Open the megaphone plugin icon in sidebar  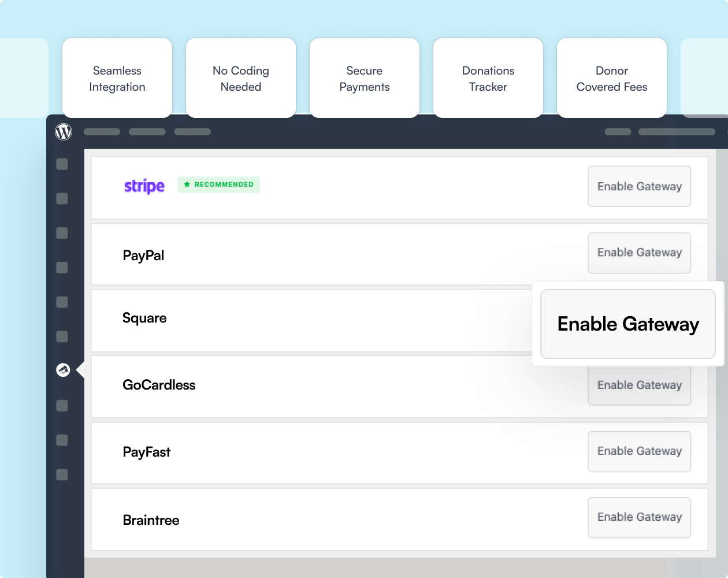63,370
